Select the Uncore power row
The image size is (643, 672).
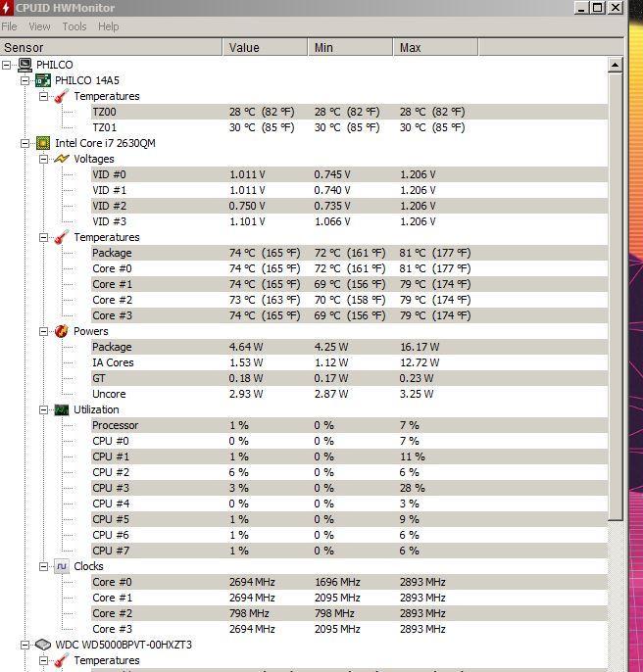349,394
